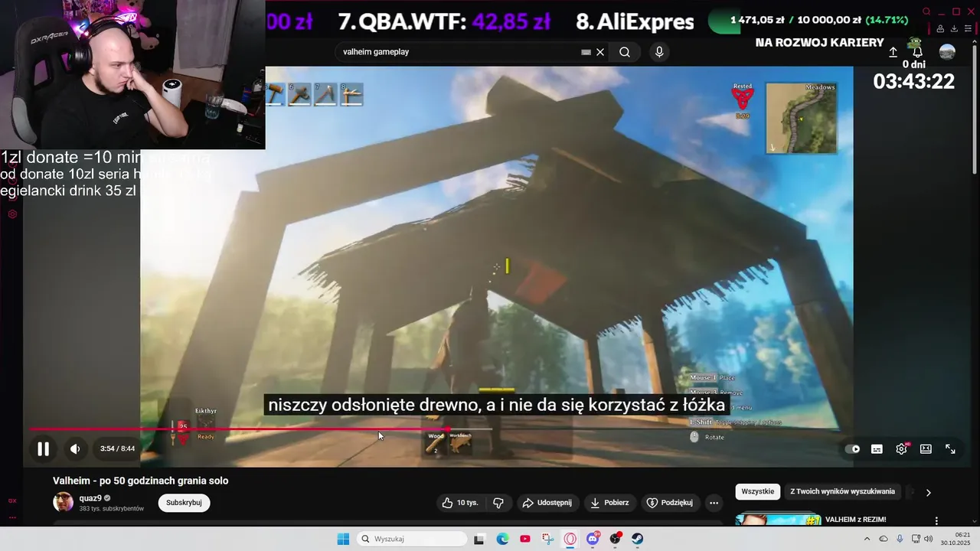Dislike the video

pyautogui.click(x=498, y=503)
